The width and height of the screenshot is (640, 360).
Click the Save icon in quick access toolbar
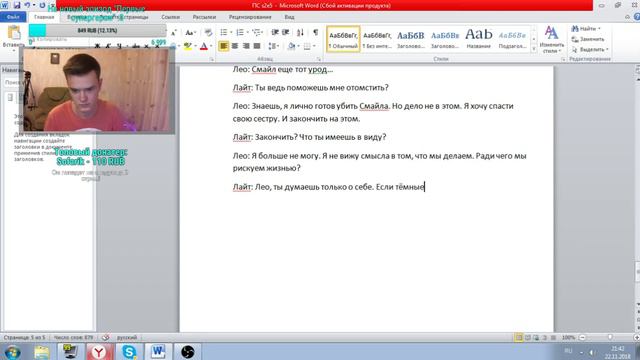coord(17,5)
